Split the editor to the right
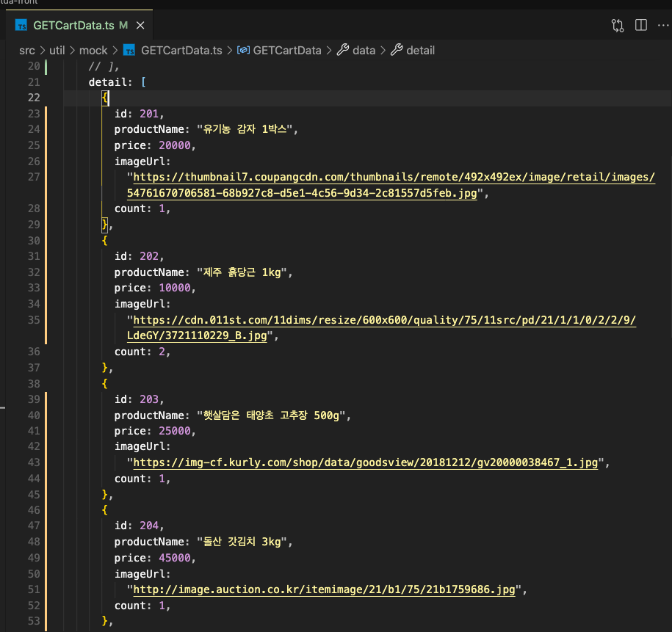This screenshot has height=632, width=672. [x=641, y=25]
